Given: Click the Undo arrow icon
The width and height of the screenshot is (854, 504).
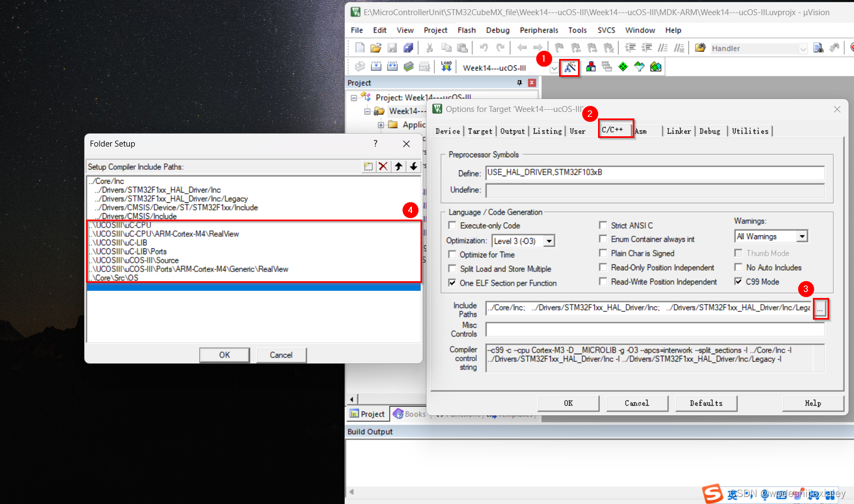Looking at the screenshot, I should (x=484, y=48).
